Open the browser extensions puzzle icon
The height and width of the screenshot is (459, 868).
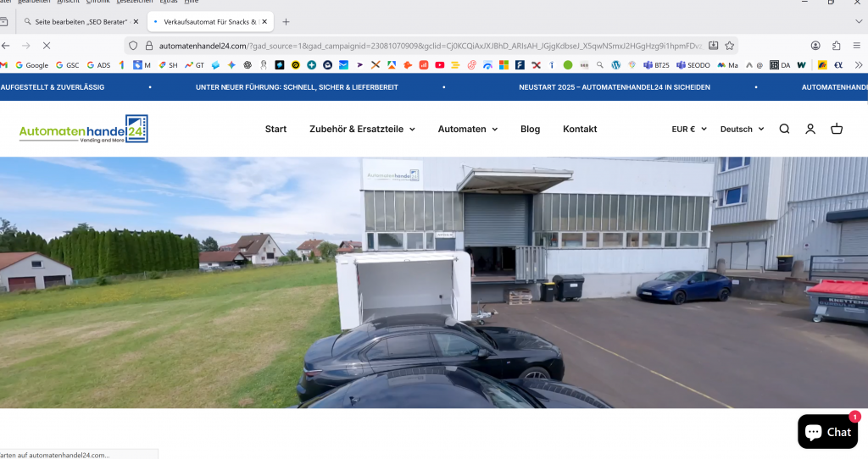(x=836, y=46)
